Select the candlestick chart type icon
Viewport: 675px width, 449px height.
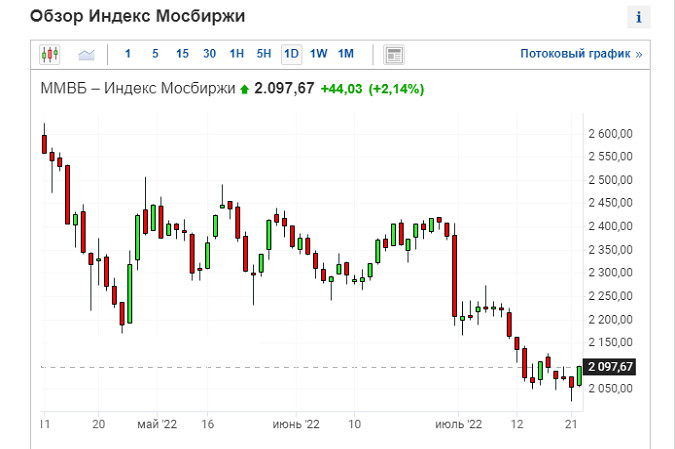[50, 55]
